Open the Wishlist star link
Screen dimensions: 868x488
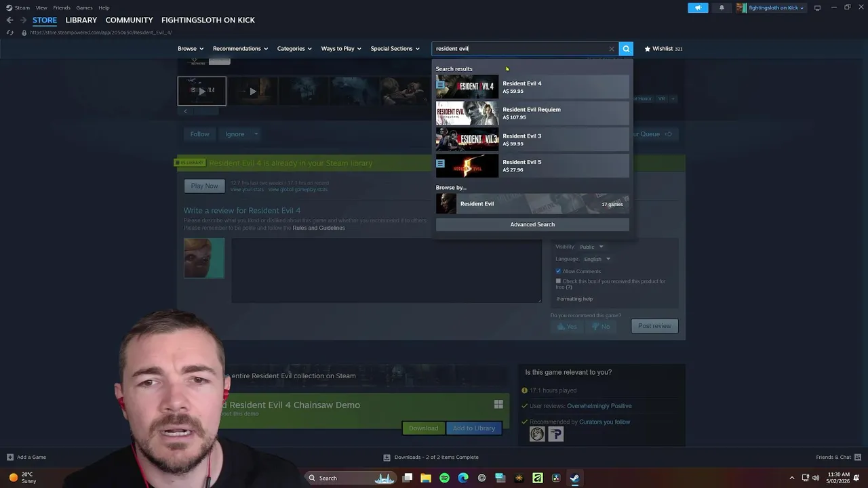point(663,49)
